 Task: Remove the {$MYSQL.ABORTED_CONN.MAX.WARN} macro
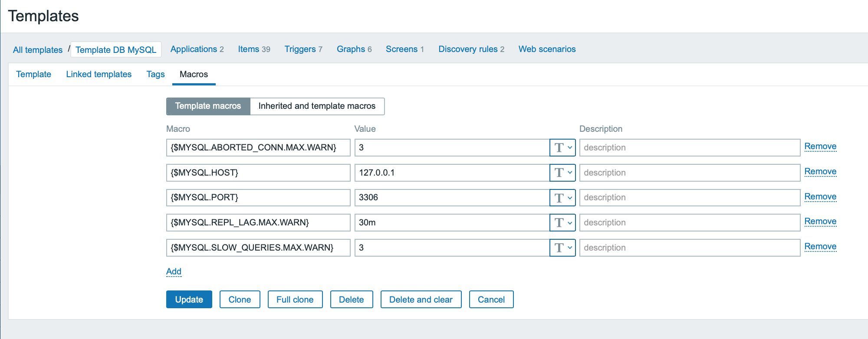(820, 147)
